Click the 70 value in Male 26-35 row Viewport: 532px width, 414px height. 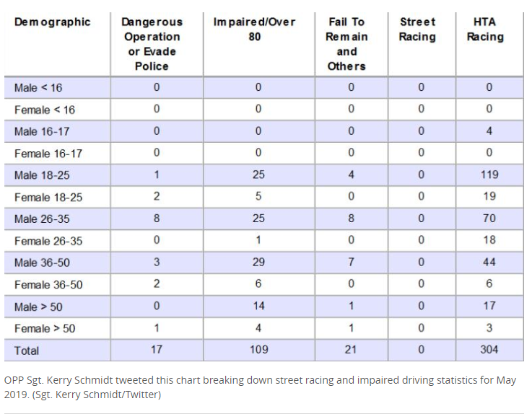tap(489, 219)
